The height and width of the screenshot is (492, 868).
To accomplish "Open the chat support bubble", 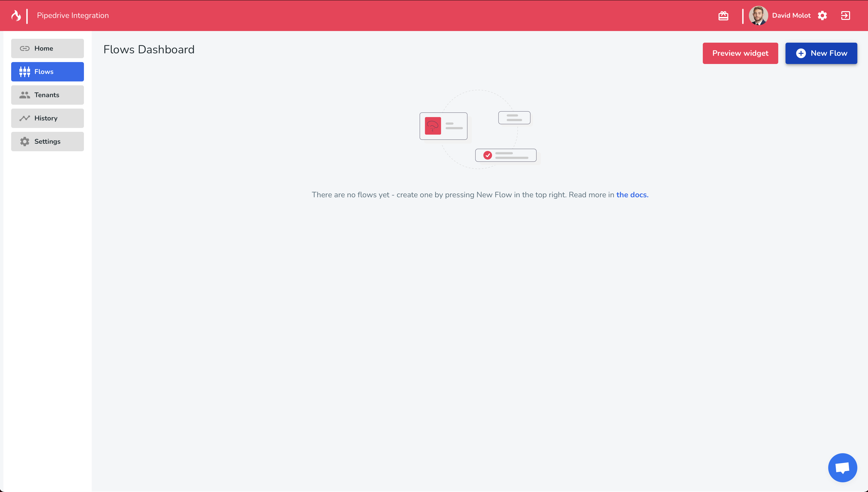I will [x=842, y=468].
